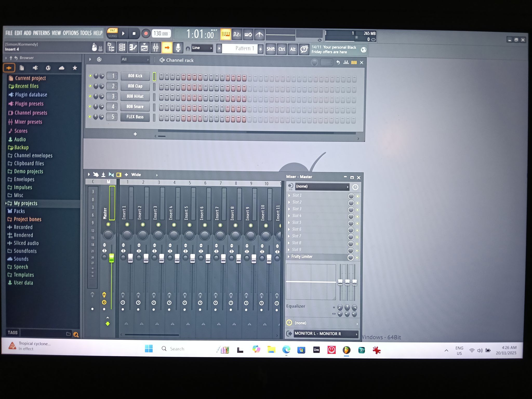Open the EDIT menu
Image resolution: width=532 pixels, height=399 pixels.
point(18,33)
